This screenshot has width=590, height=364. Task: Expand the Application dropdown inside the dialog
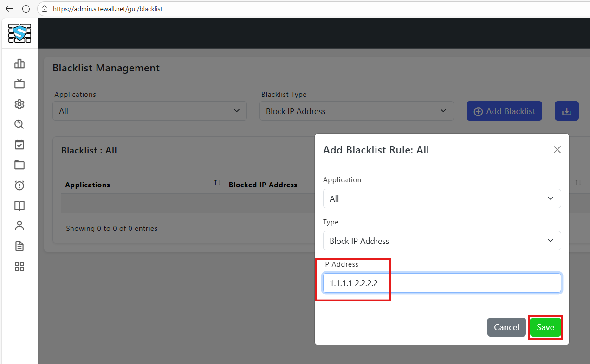coord(441,198)
